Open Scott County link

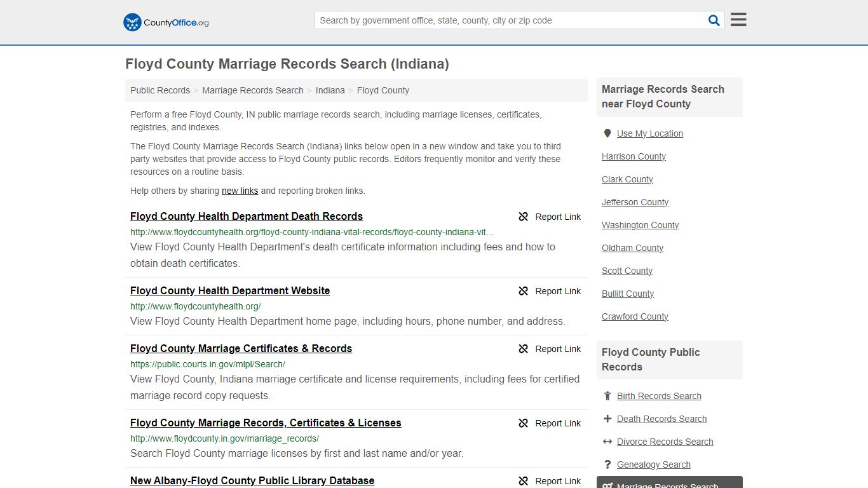pos(627,271)
